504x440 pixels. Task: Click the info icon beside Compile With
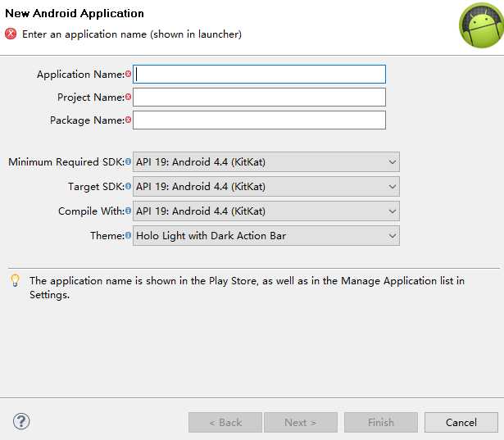pyautogui.click(x=128, y=211)
